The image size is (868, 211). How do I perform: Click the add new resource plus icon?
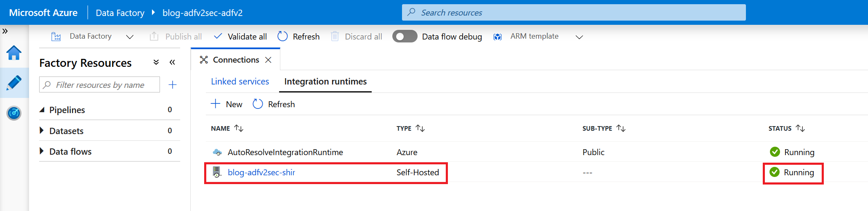click(x=172, y=85)
